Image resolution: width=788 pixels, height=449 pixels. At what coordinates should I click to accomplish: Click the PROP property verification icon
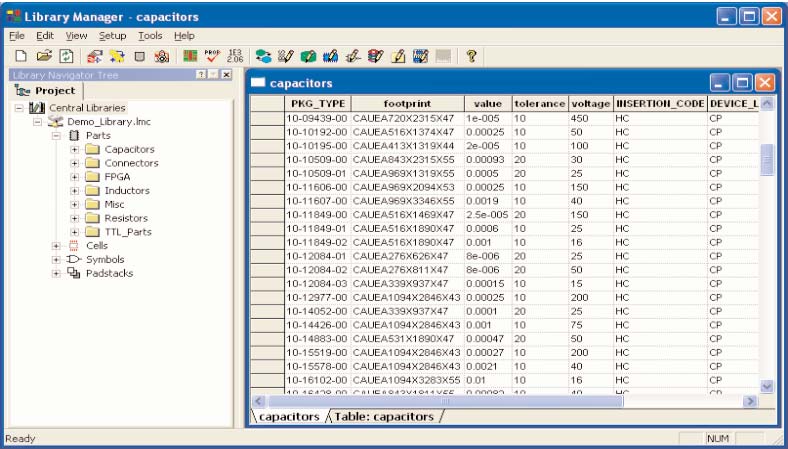click(212, 57)
